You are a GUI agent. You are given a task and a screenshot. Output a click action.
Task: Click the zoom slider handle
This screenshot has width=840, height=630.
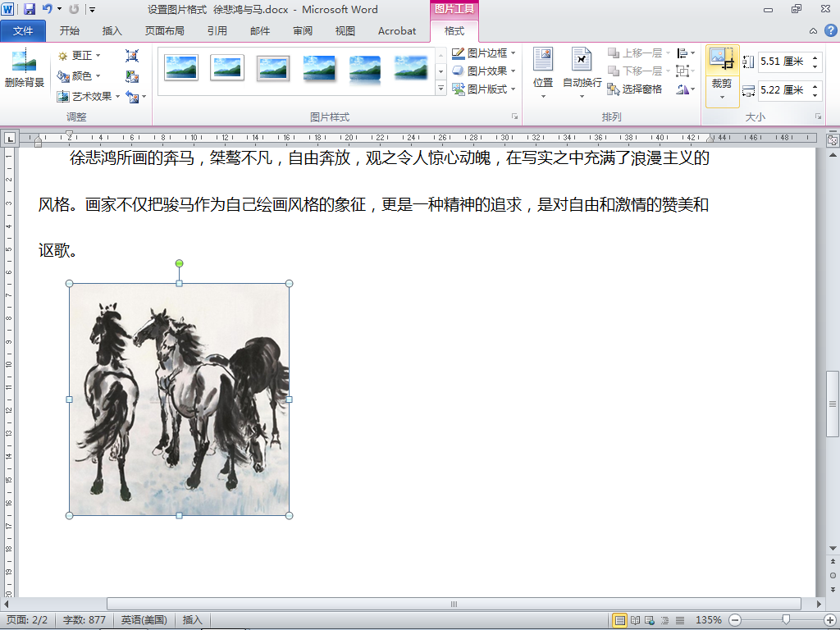(x=785, y=620)
